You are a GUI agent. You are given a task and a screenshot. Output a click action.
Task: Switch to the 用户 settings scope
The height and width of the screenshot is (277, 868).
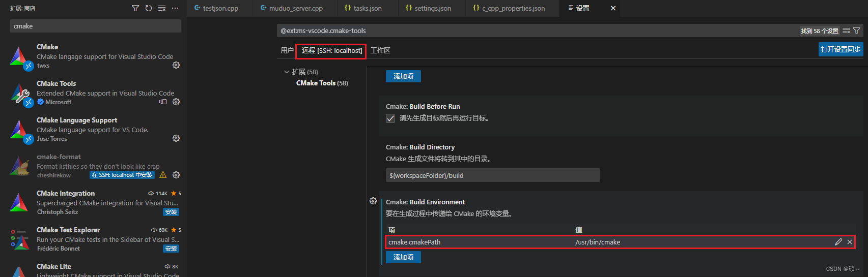(x=287, y=50)
